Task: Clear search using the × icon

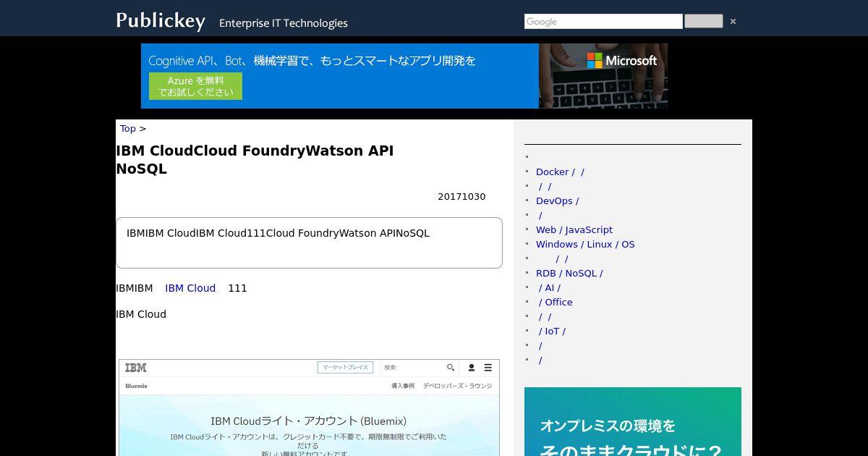Action: click(x=733, y=22)
